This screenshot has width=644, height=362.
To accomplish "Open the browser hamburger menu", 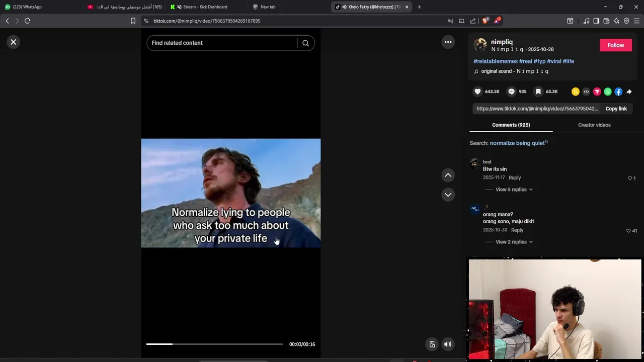I will click(x=636, y=21).
